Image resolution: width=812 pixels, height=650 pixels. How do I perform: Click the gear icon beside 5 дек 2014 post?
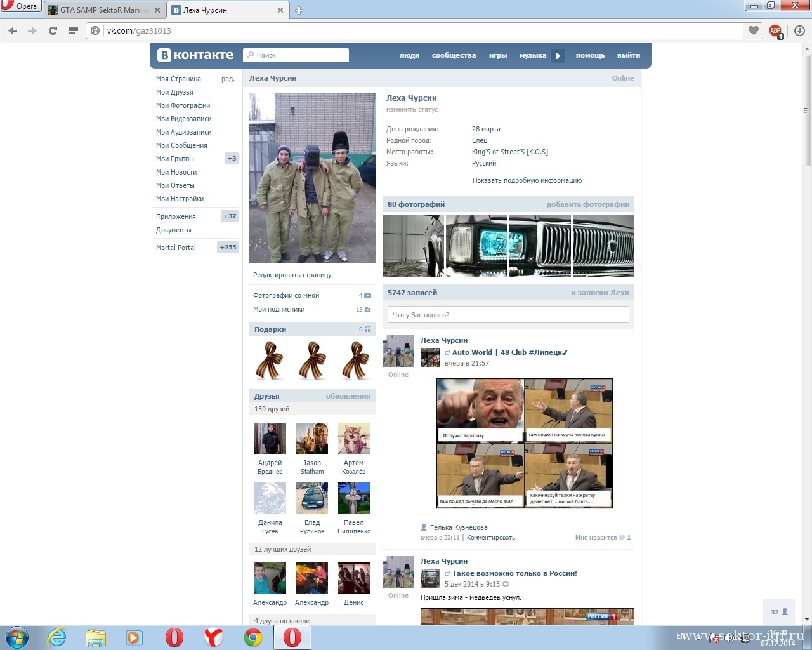pos(506,584)
